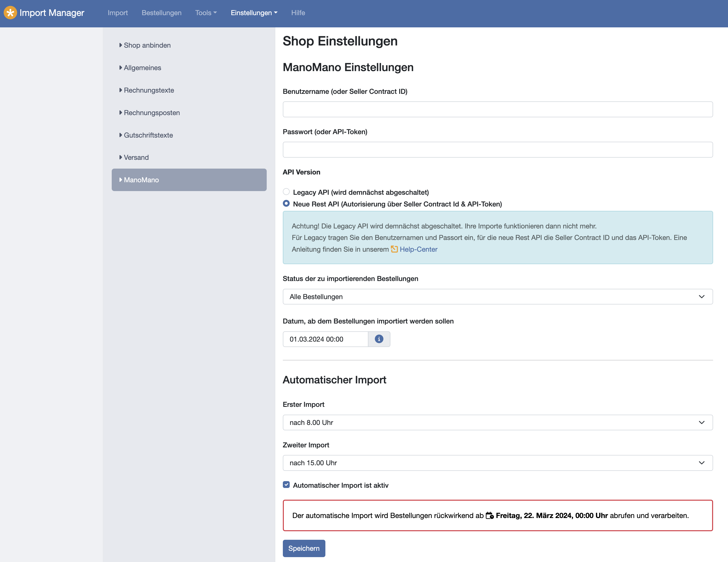This screenshot has height=562, width=728.
Task: Click the Import Manager brand title
Action: (52, 13)
